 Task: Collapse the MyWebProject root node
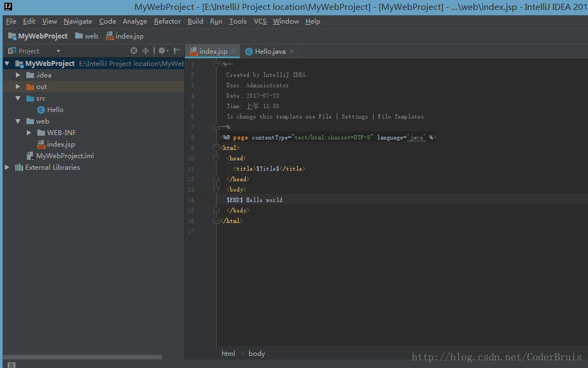click(x=7, y=64)
